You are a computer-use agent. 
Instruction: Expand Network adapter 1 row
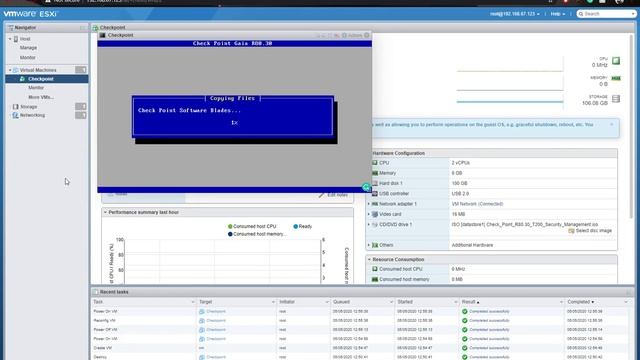click(369, 204)
